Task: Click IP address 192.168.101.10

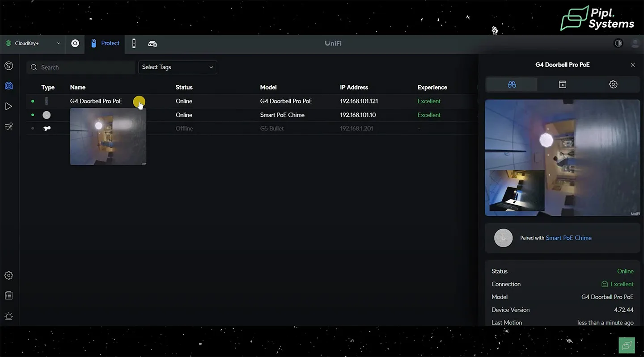Action: [x=358, y=115]
